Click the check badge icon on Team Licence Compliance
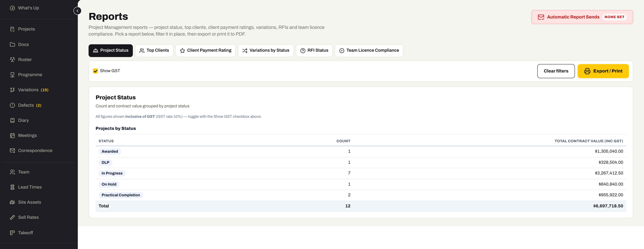 tap(342, 51)
